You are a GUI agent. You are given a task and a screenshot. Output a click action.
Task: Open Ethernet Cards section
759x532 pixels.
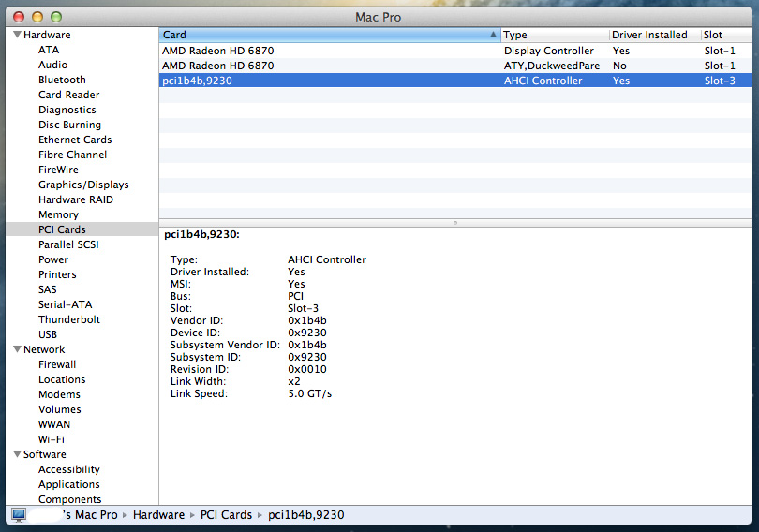[x=75, y=140]
